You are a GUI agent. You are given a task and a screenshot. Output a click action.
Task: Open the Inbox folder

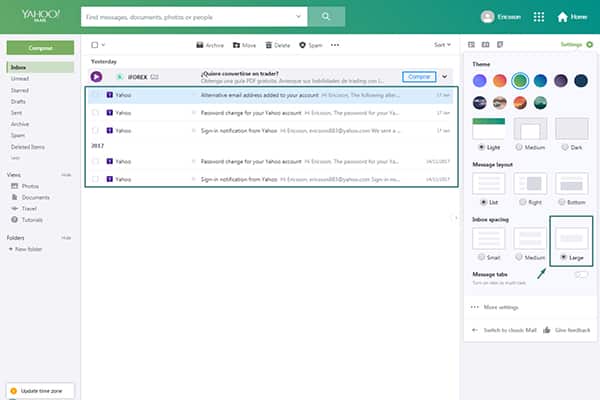click(41, 67)
